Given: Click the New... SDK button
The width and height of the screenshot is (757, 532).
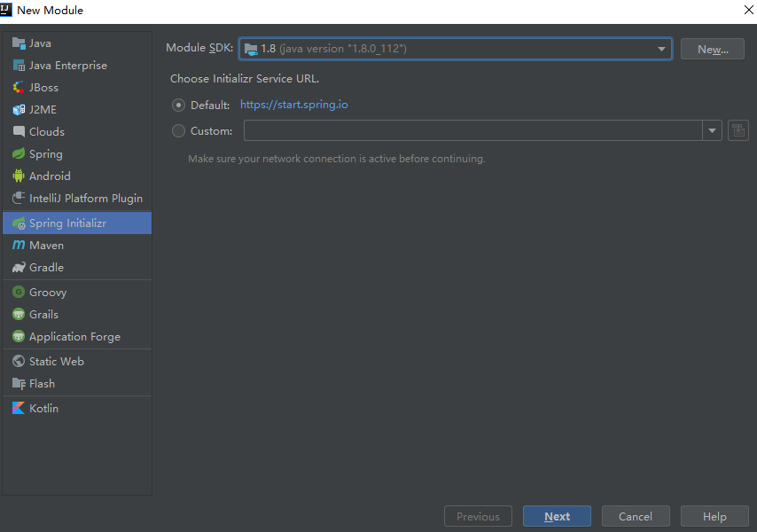Looking at the screenshot, I should [713, 50].
